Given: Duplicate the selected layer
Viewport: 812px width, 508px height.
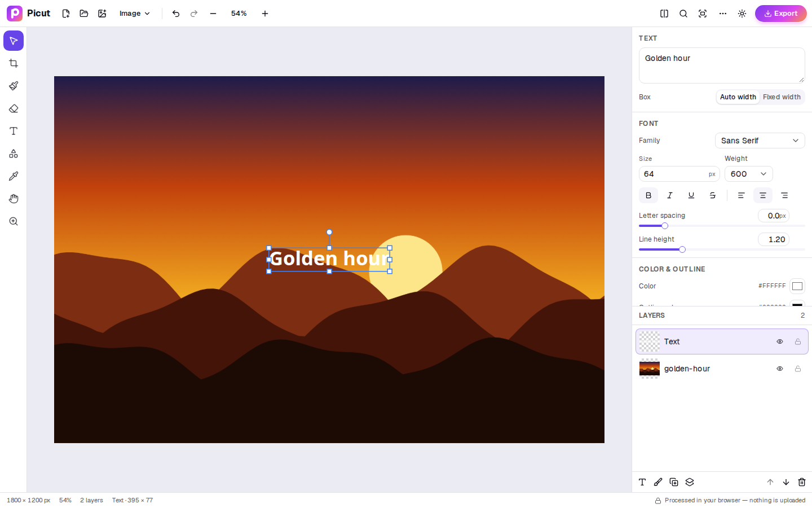Looking at the screenshot, I should [x=674, y=482].
